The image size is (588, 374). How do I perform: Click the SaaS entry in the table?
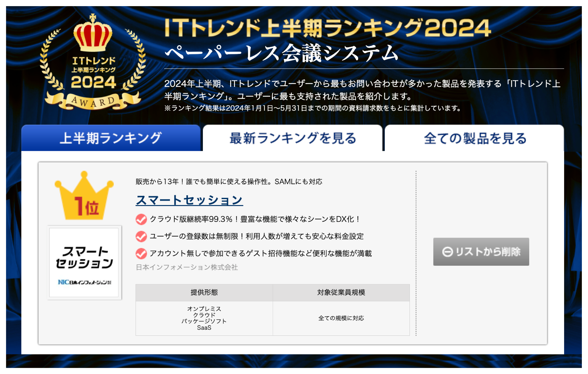coord(204,328)
